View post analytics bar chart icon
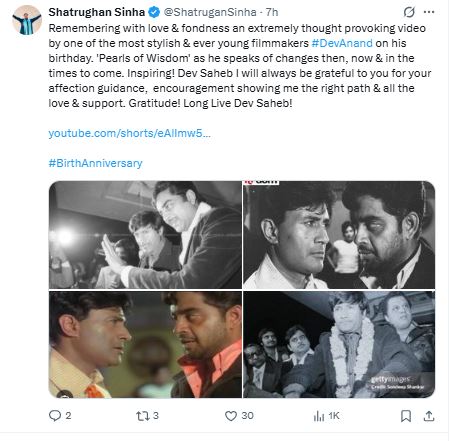Screen dimensions: 449x441 [x=319, y=416]
